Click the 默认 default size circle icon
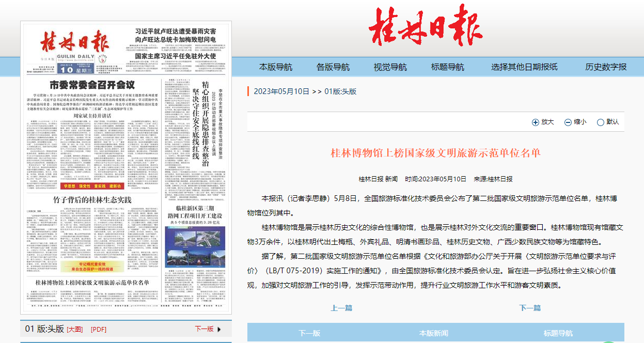Image resolution: width=644 pixels, height=343 pixels. (x=600, y=122)
